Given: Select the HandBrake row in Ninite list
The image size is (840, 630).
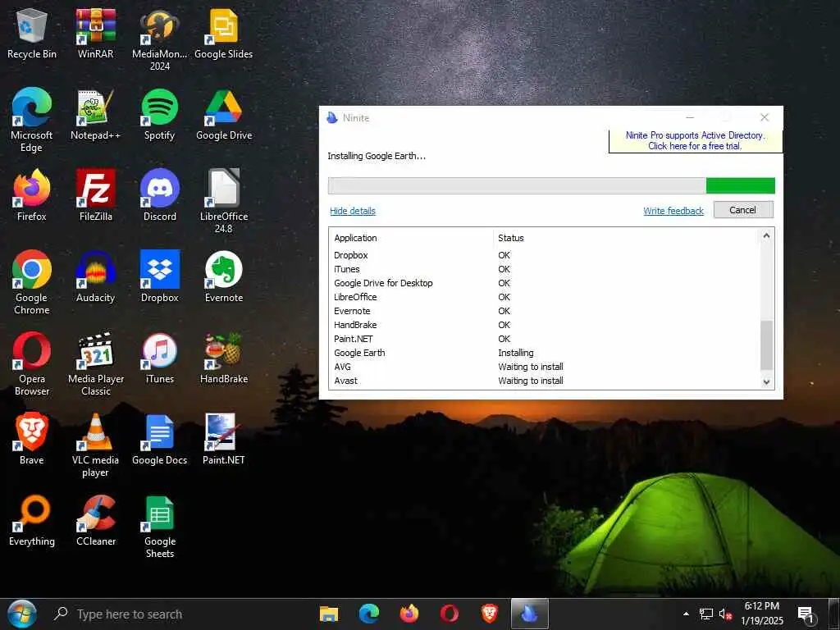Looking at the screenshot, I should pos(545,325).
